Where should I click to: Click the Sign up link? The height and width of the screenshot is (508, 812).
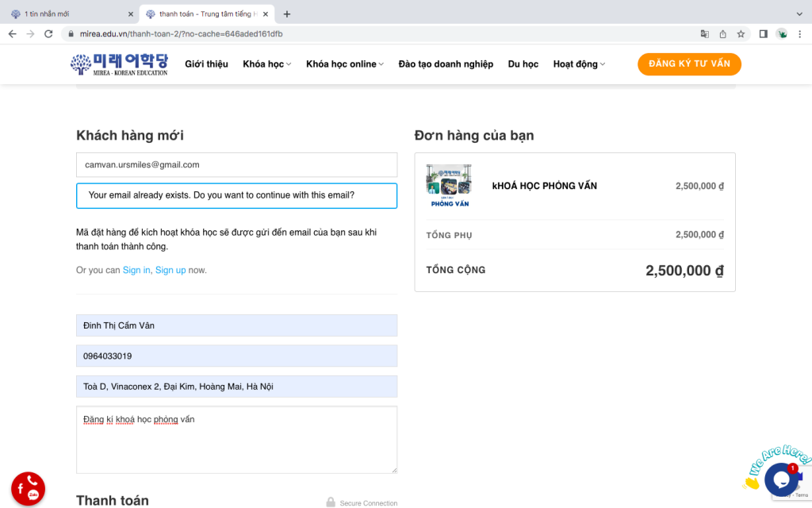pyautogui.click(x=170, y=270)
